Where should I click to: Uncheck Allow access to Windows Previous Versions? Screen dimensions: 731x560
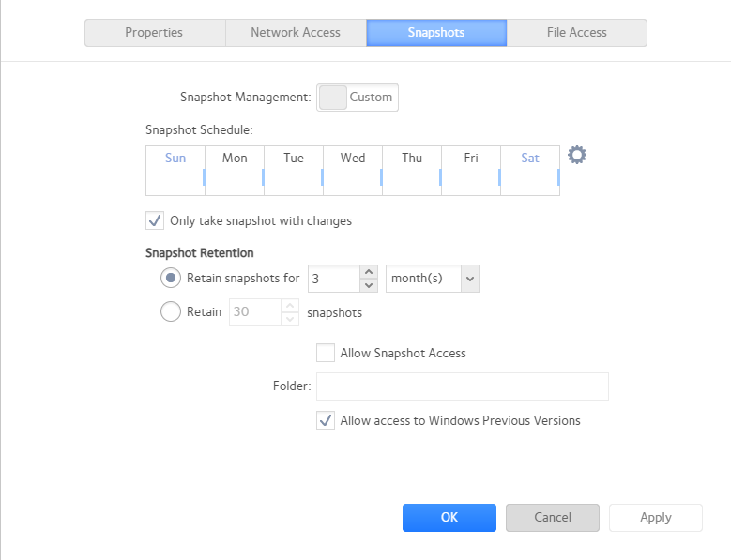pyautogui.click(x=326, y=421)
